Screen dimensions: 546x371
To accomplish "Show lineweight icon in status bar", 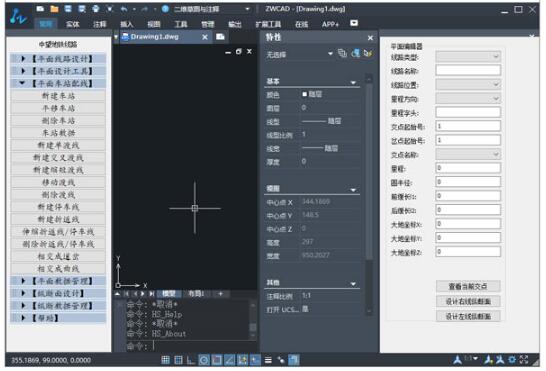I will tap(268, 360).
